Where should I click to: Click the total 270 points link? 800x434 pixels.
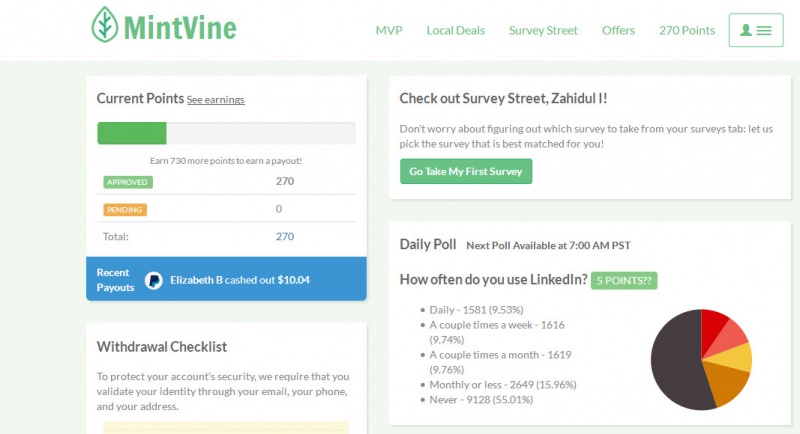(285, 237)
